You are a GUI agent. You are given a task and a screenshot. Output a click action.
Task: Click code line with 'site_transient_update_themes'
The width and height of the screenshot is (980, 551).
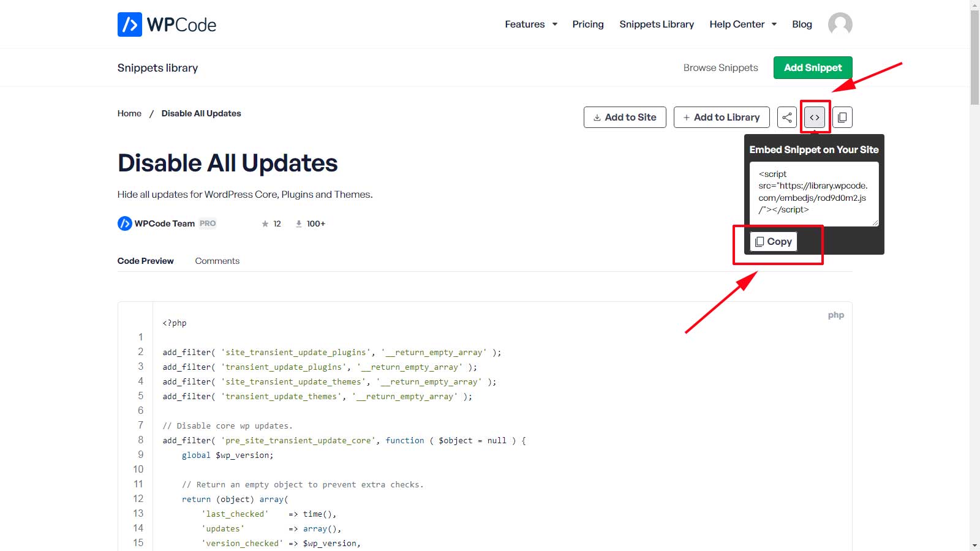[330, 382]
